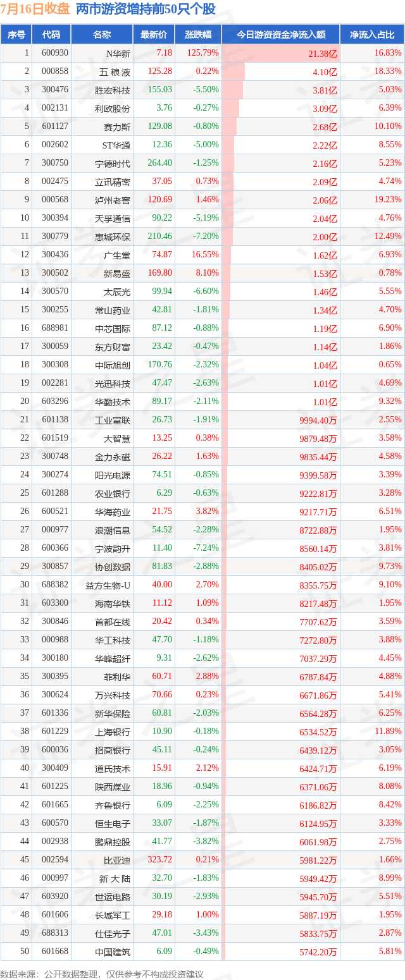Click the 净流入占比 column header

372,35
